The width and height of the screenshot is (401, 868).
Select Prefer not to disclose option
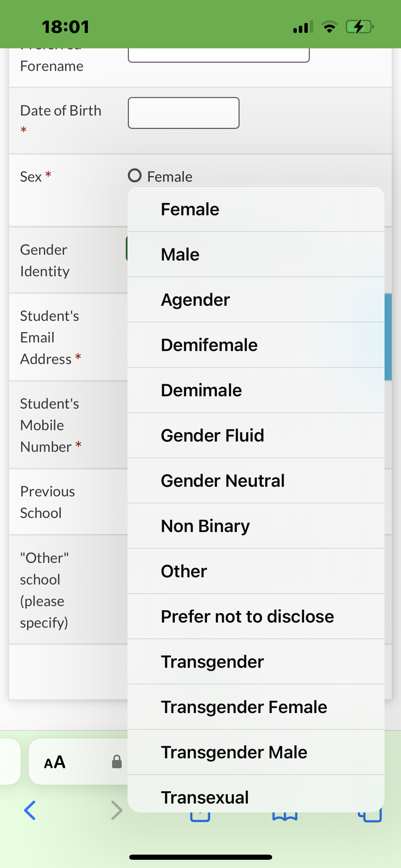256,616
